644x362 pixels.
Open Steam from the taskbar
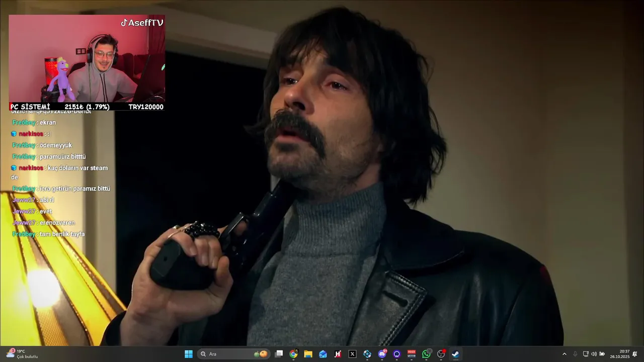click(x=455, y=354)
